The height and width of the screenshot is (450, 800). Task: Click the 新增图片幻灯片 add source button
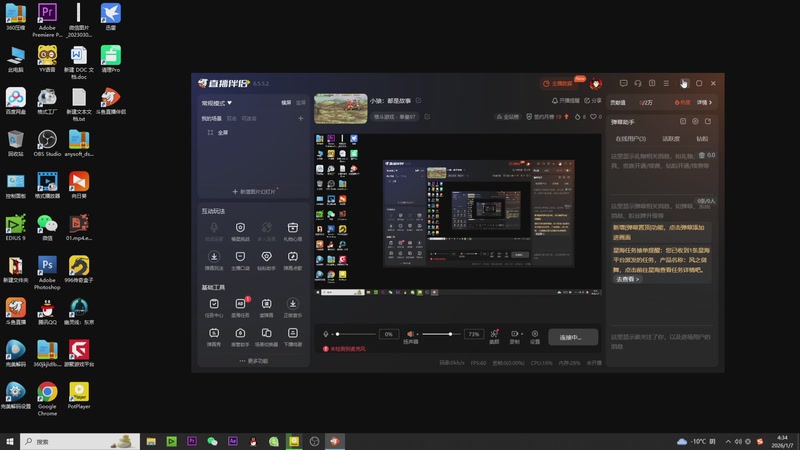[254, 192]
